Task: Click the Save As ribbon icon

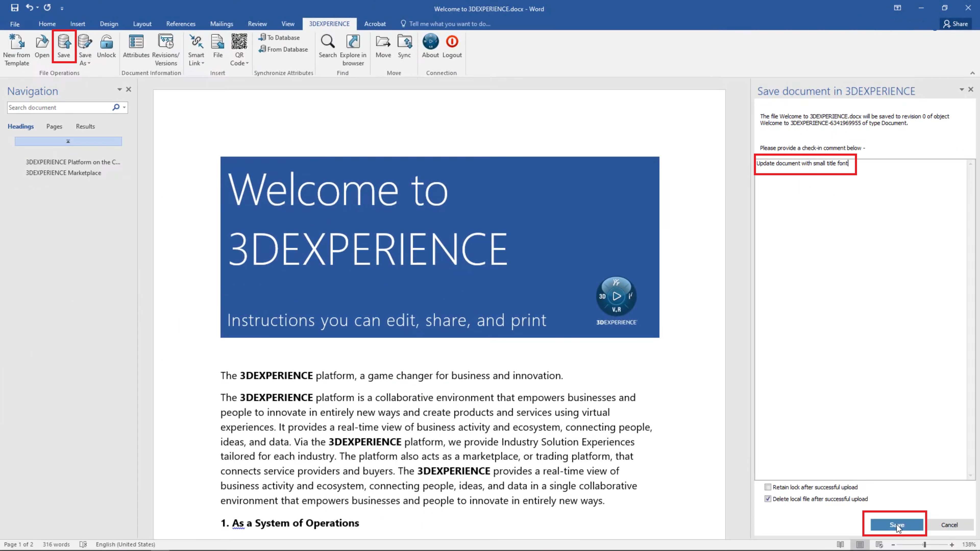Action: (x=85, y=42)
